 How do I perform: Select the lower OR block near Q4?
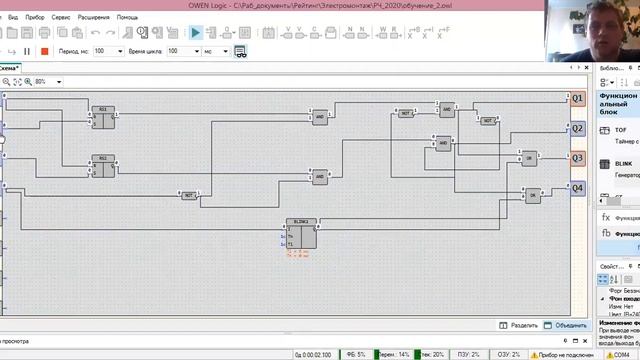tap(532, 196)
